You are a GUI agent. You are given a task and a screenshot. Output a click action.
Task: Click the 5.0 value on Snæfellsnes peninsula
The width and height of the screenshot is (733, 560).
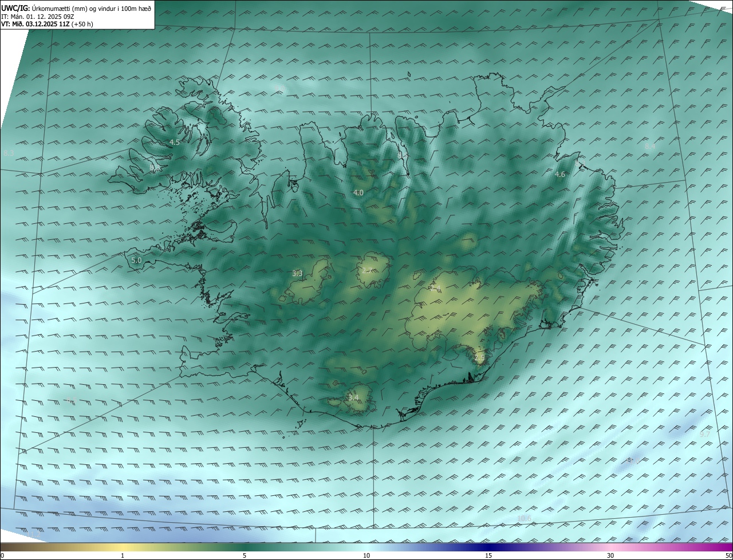136,260
